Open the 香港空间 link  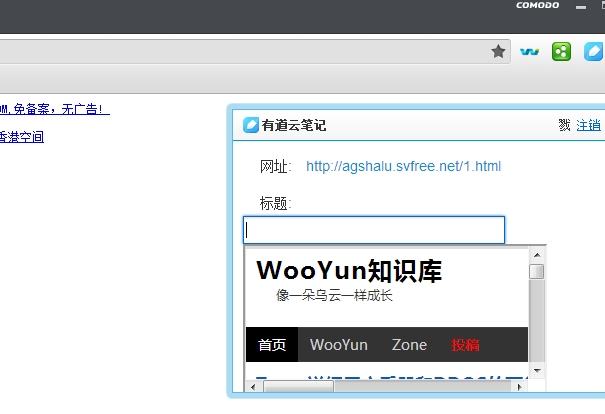tap(22, 137)
